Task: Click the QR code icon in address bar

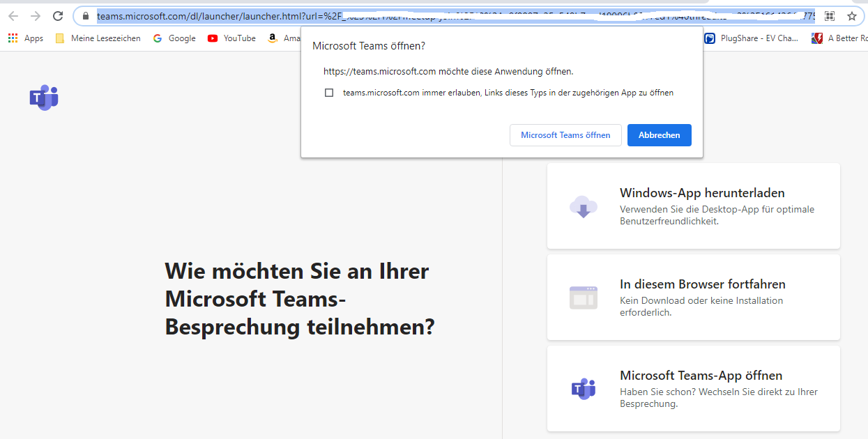Action: [x=830, y=15]
